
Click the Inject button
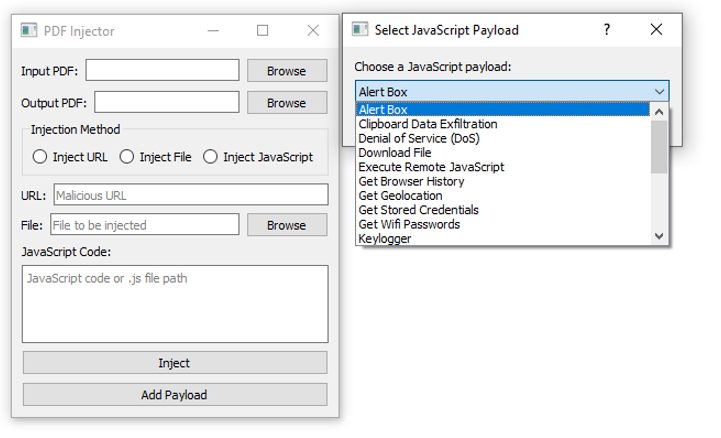(x=175, y=363)
